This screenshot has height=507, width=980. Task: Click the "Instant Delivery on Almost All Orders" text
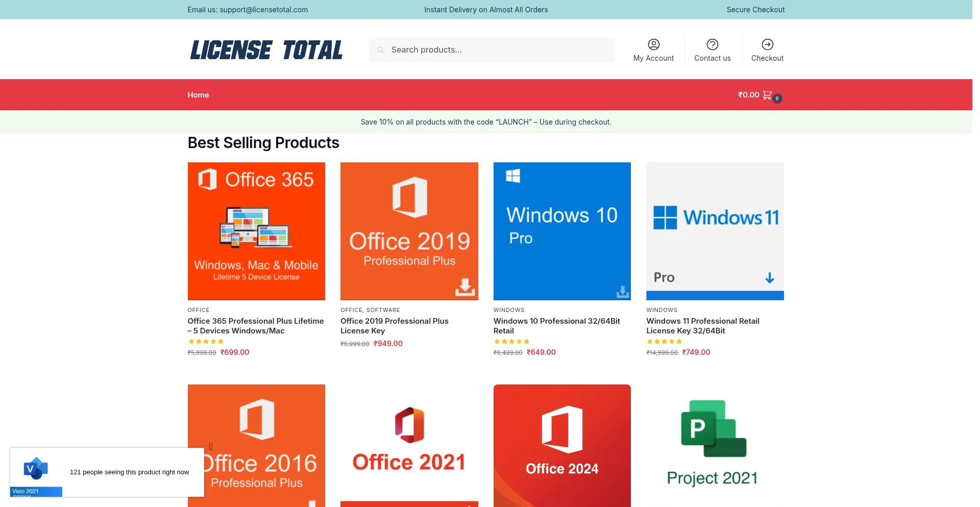coord(486,10)
